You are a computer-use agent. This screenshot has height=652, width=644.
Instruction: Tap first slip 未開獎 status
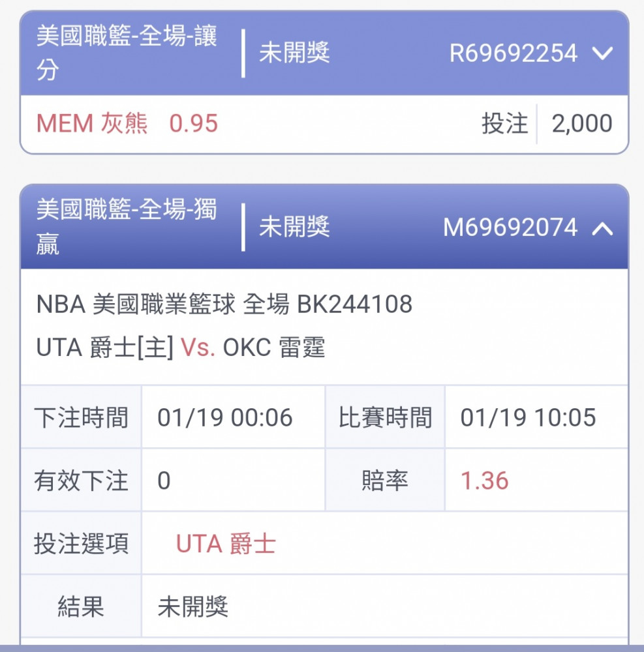coord(294,53)
